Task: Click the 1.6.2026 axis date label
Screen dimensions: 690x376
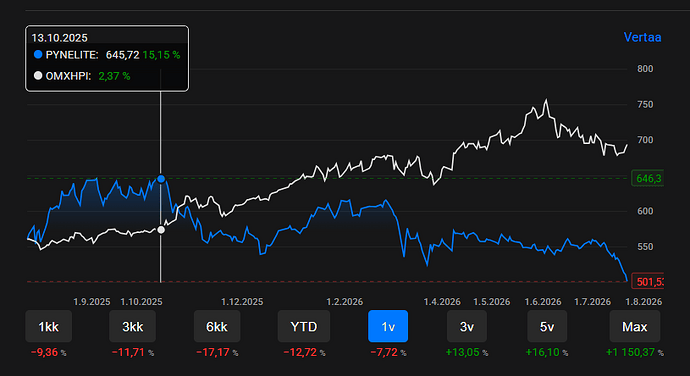Action: tap(543, 302)
